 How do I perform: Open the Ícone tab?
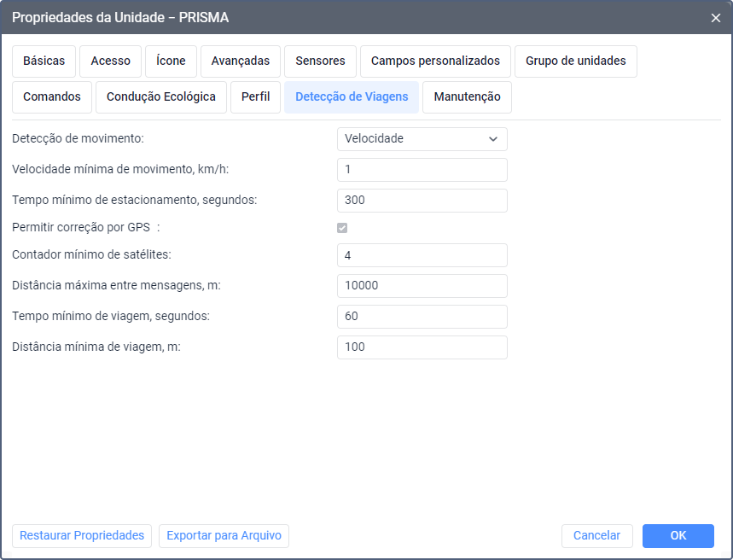tap(171, 61)
